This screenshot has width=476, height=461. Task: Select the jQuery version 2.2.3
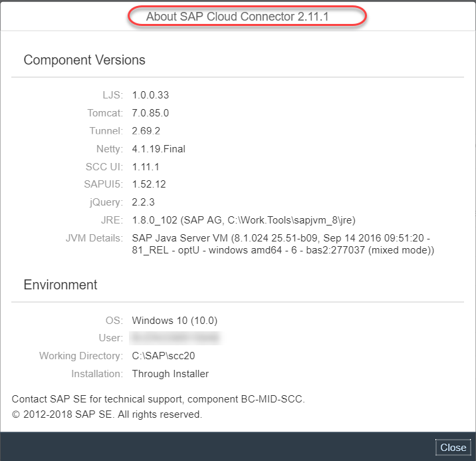(144, 202)
